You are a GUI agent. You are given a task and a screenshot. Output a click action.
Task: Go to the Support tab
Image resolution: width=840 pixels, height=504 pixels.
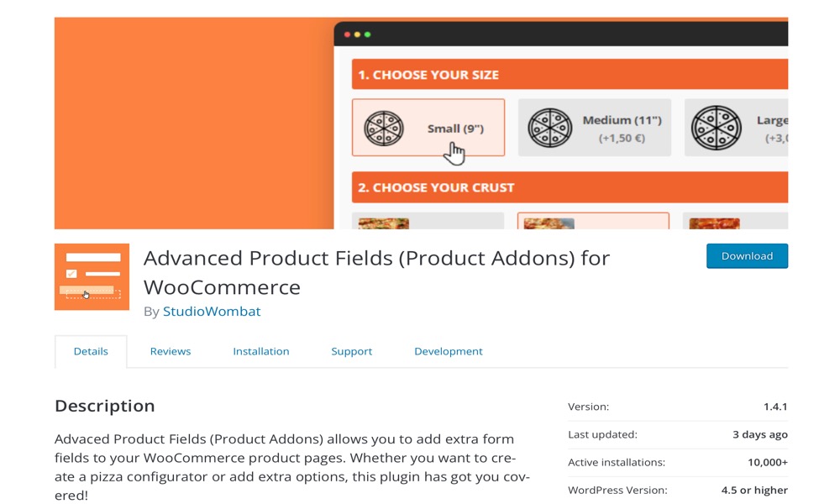click(351, 351)
